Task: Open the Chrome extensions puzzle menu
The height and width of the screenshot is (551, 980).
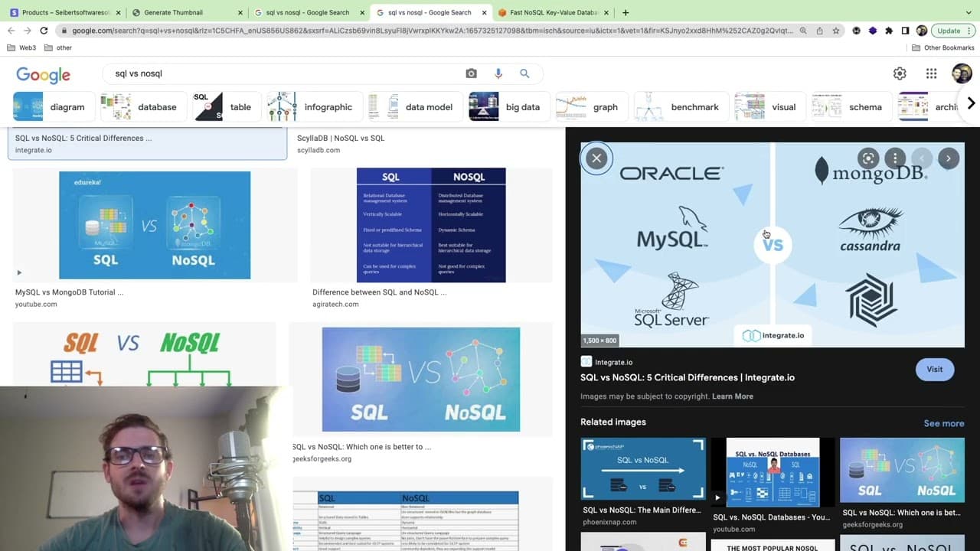Action: coord(889,31)
